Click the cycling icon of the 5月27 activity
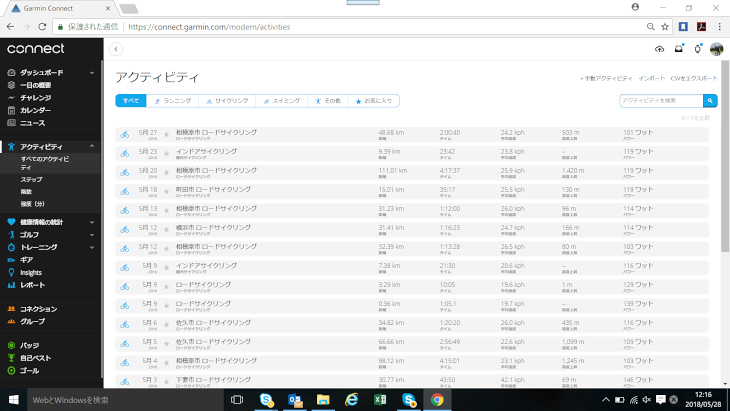Image resolution: width=730 pixels, height=411 pixels. 125,135
